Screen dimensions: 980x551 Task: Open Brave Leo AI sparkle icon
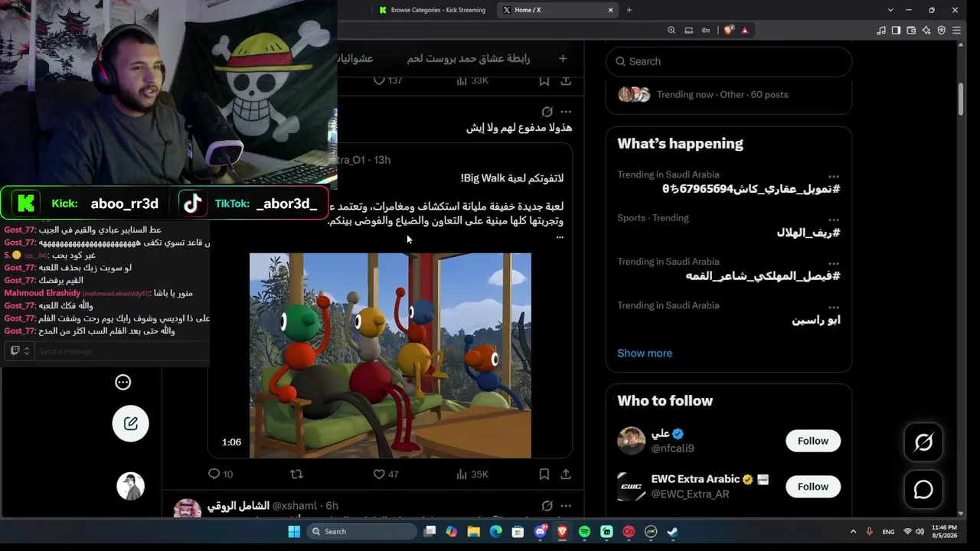coord(926,31)
